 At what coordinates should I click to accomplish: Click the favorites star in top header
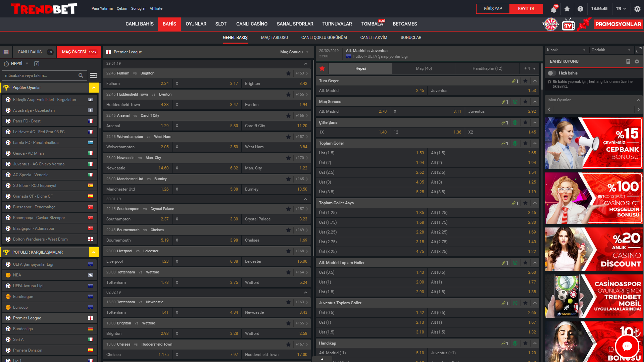(567, 9)
